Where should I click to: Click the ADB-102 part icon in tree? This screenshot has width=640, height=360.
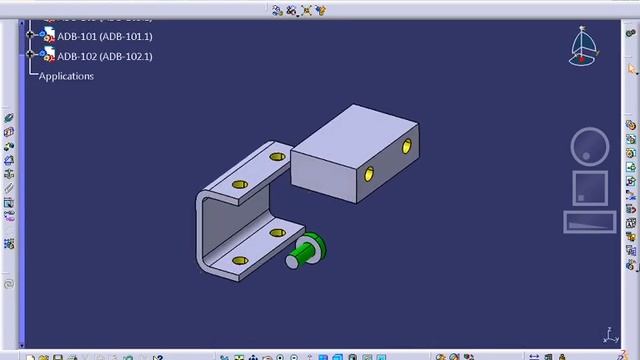[x=47, y=54]
